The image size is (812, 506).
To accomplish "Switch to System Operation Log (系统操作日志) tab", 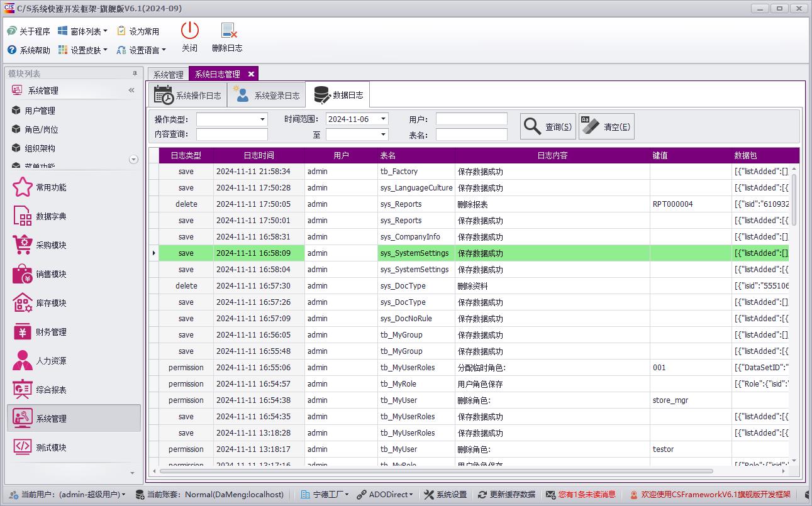I will [188, 96].
